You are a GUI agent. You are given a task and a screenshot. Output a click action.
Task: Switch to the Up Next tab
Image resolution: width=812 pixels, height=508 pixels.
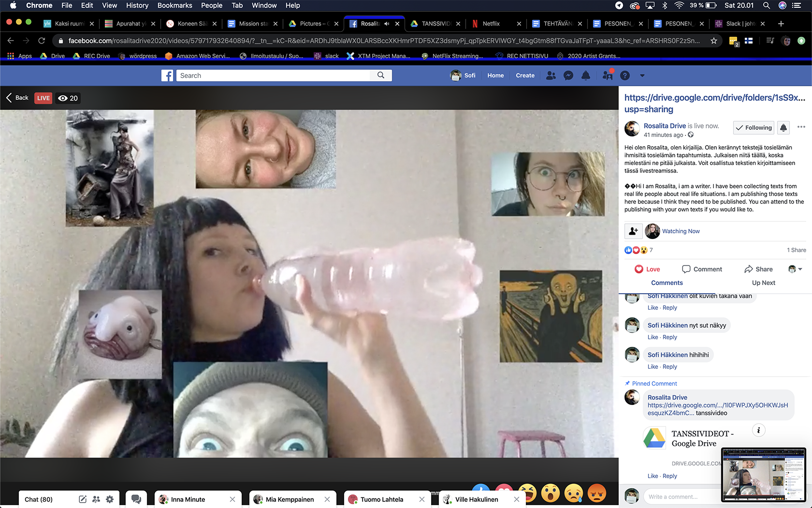(x=763, y=283)
